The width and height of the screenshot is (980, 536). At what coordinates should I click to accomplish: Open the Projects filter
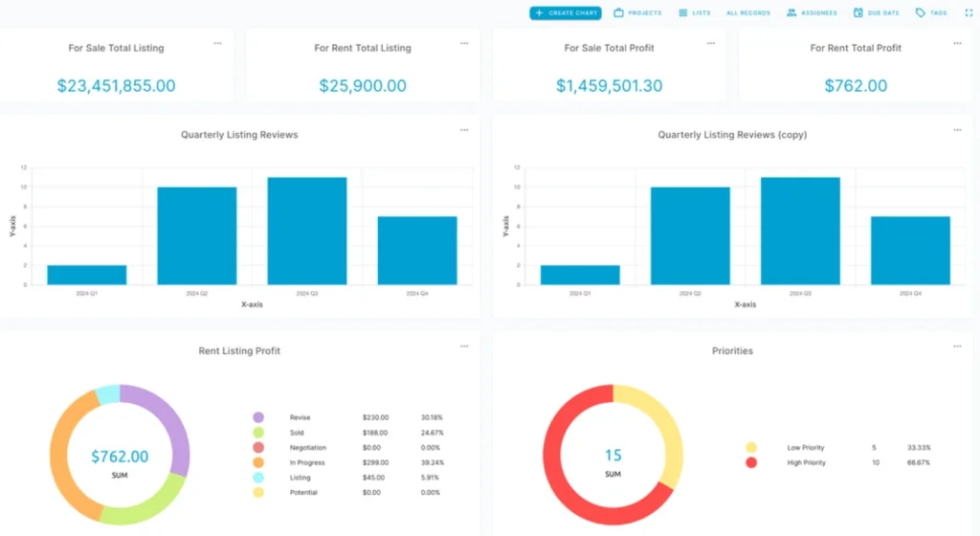(x=637, y=13)
